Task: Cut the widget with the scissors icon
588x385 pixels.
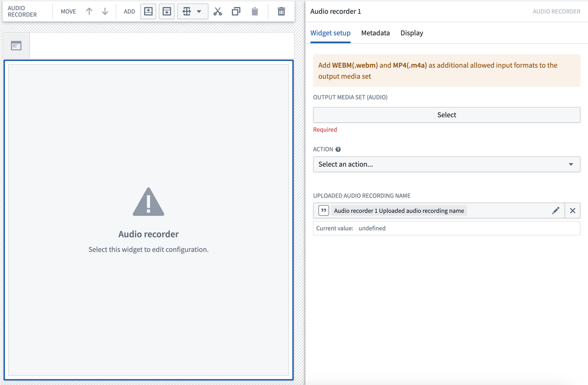Action: (218, 12)
